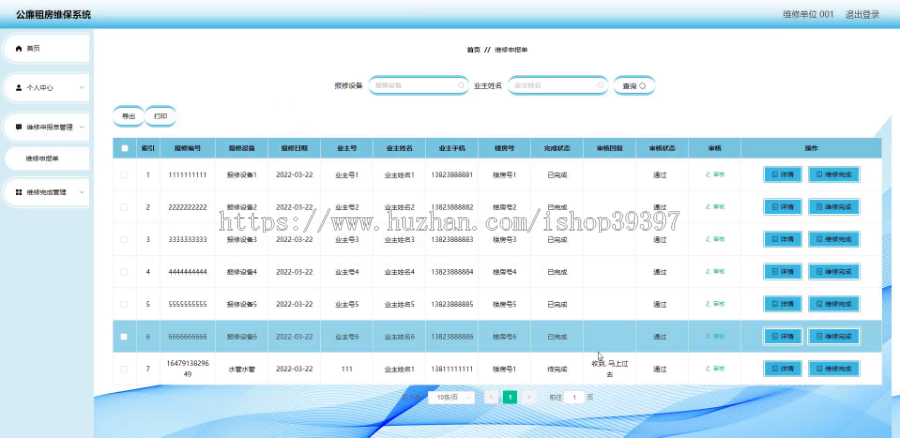
Task: Click the 1647913829649 repair number cell
Action: pos(188,369)
